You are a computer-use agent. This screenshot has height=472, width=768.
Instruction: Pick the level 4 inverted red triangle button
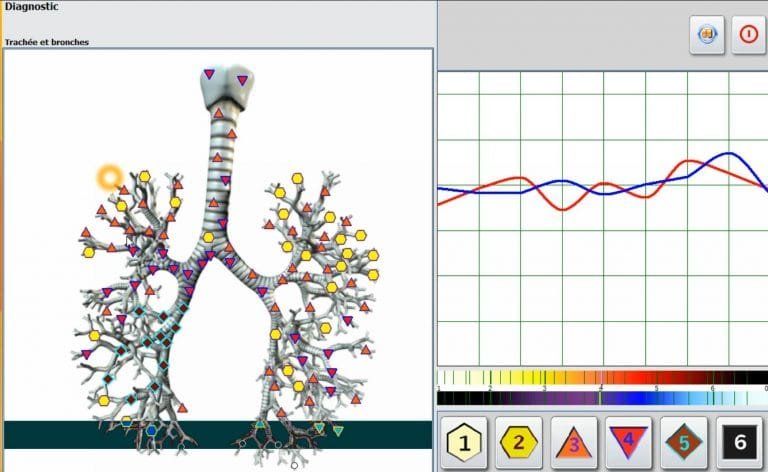pyautogui.click(x=629, y=442)
